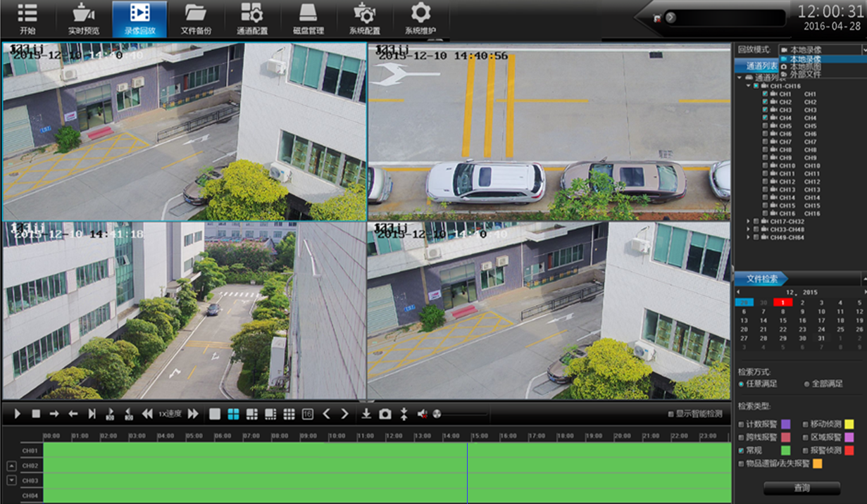Select 全部满足 radio option
Viewport: 867px width, 504px height.
(x=806, y=384)
